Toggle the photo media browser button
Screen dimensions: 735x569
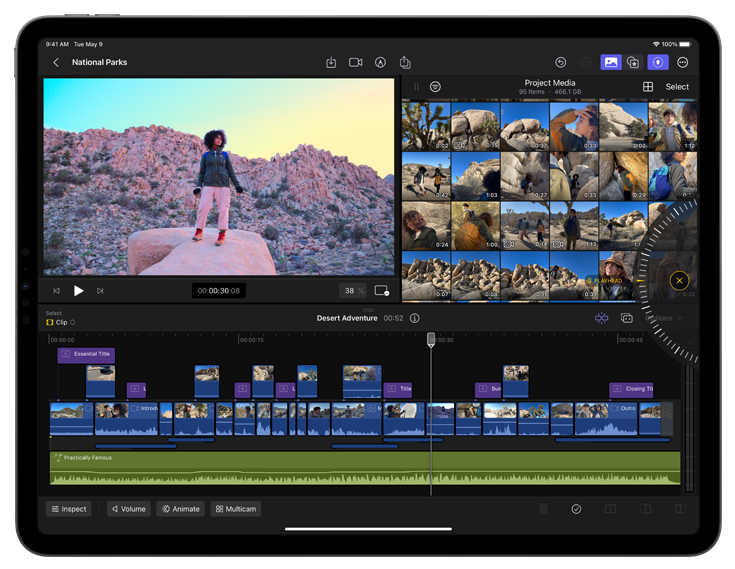coord(610,62)
